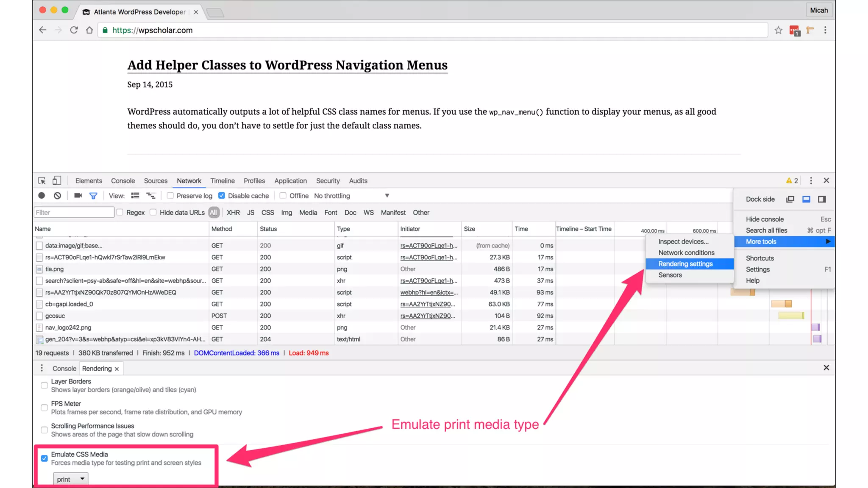
Task: Enable the Preserve log checkbox
Action: click(x=170, y=196)
